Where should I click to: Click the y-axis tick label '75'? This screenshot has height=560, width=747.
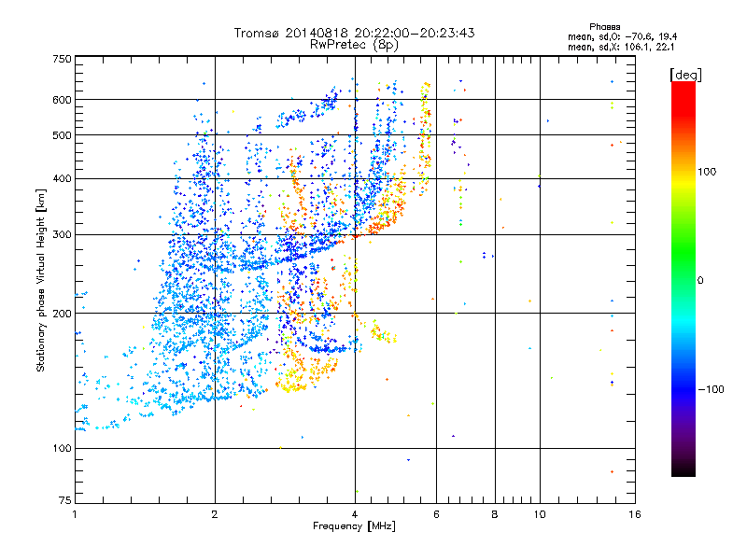coord(64,500)
